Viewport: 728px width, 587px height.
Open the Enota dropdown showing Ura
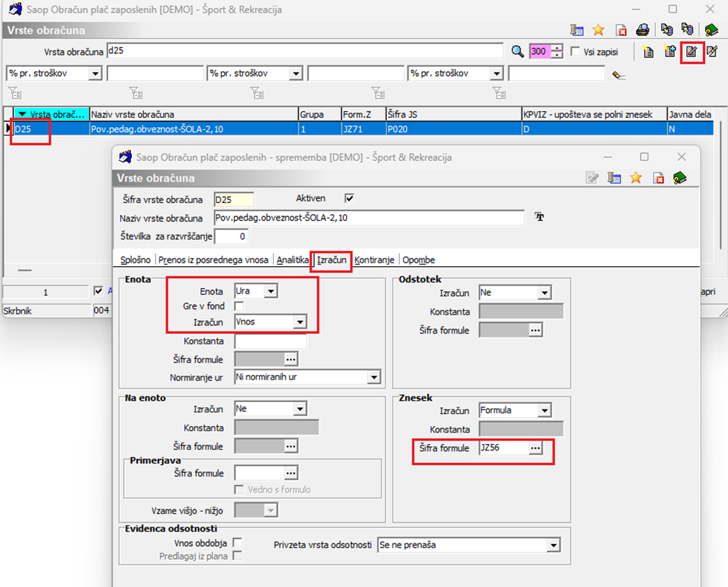(x=270, y=291)
